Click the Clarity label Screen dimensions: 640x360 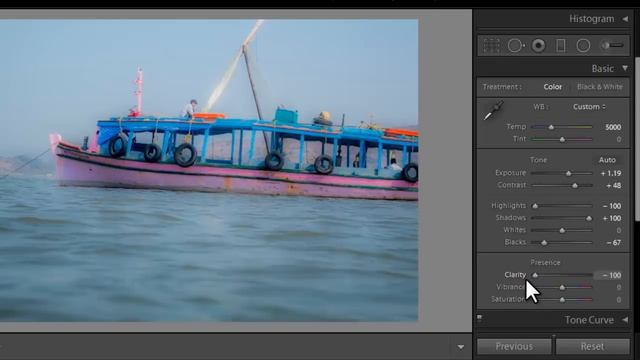coord(515,275)
